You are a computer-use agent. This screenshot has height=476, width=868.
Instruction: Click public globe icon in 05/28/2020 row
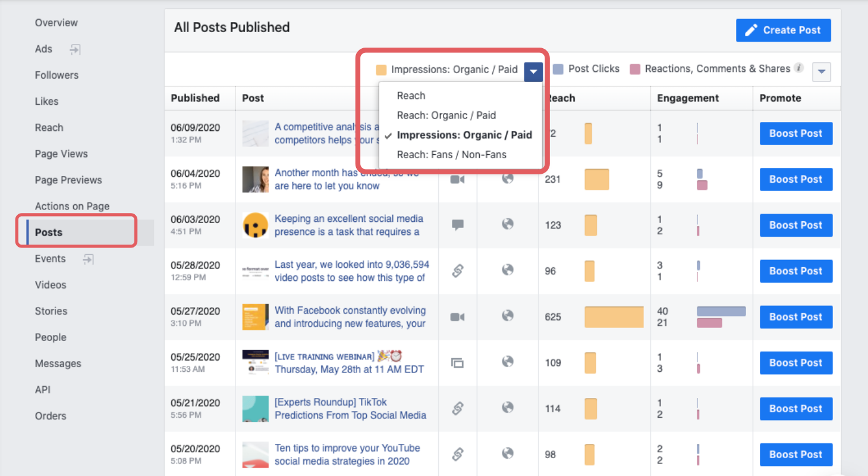click(x=507, y=270)
